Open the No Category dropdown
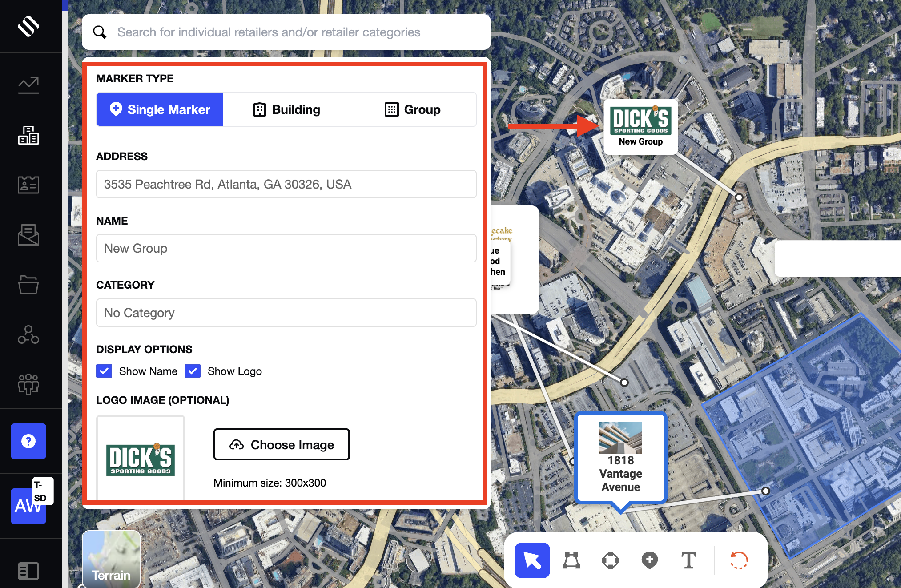 (286, 313)
